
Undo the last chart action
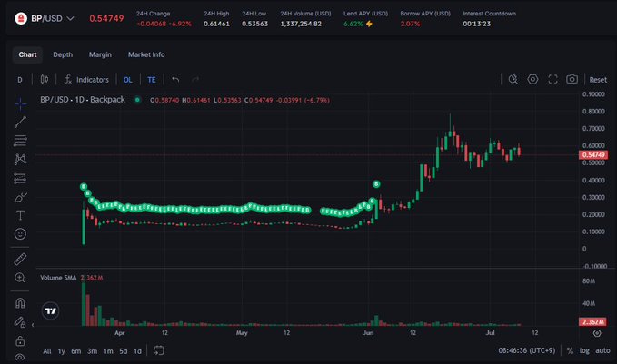pos(175,80)
